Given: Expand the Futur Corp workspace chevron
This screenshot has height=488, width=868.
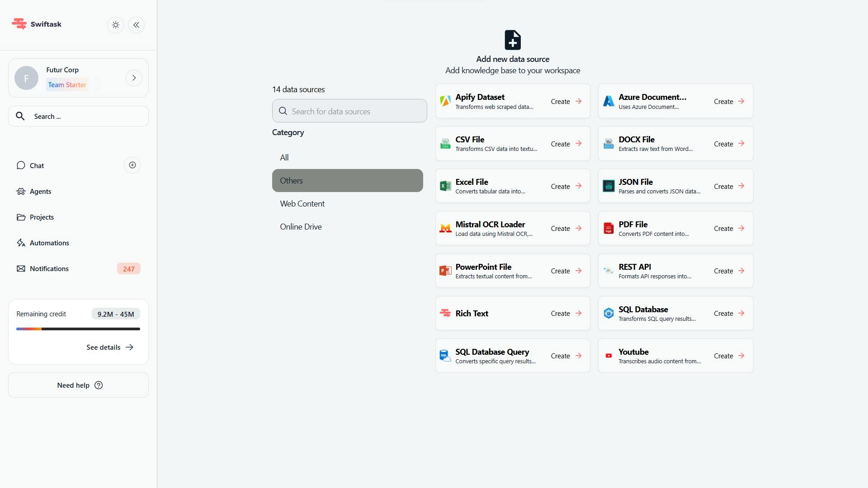Looking at the screenshot, I should (134, 78).
